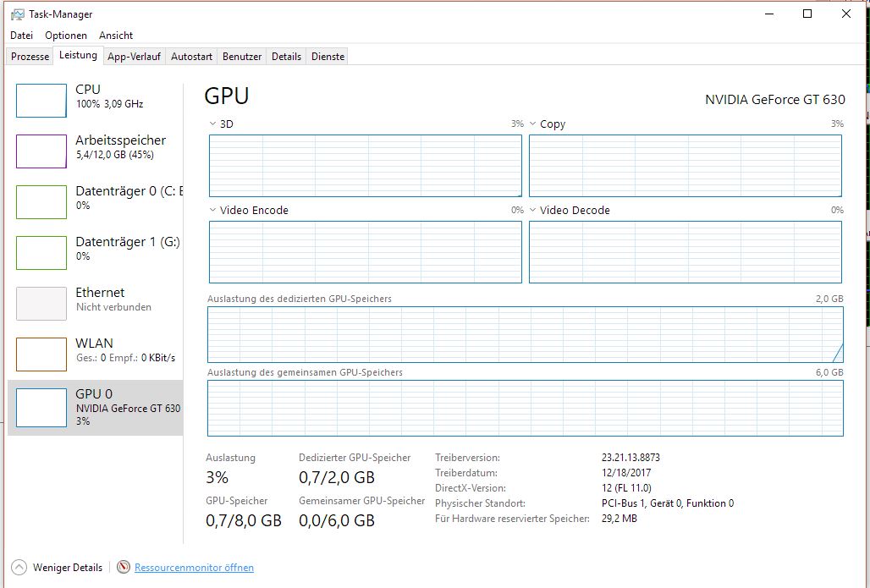Click the dedicated memory value 0,7/2,0 GB
870x588 pixels.
point(337,477)
